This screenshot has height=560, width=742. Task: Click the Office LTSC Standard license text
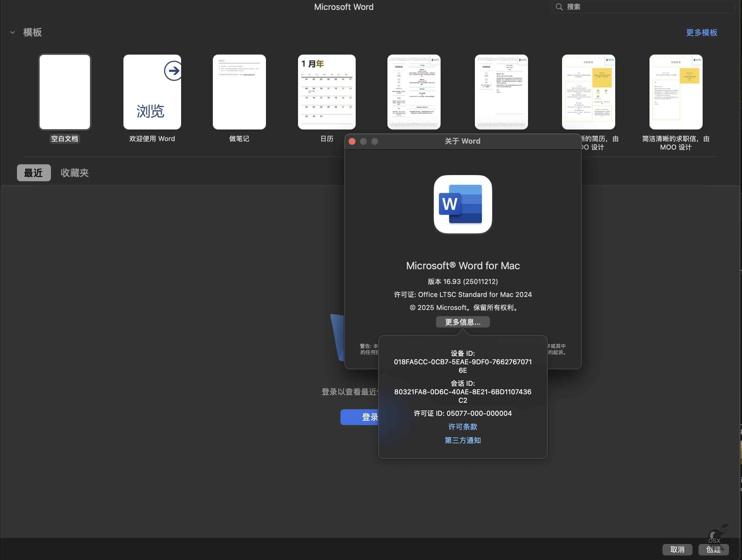463,294
